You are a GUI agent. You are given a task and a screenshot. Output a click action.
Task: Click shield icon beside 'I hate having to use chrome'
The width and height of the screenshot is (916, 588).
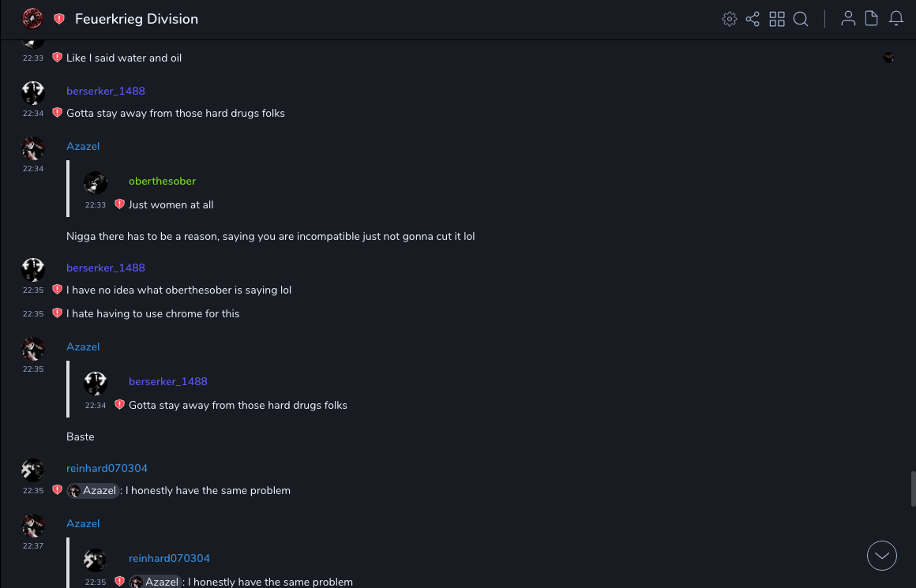(57, 313)
